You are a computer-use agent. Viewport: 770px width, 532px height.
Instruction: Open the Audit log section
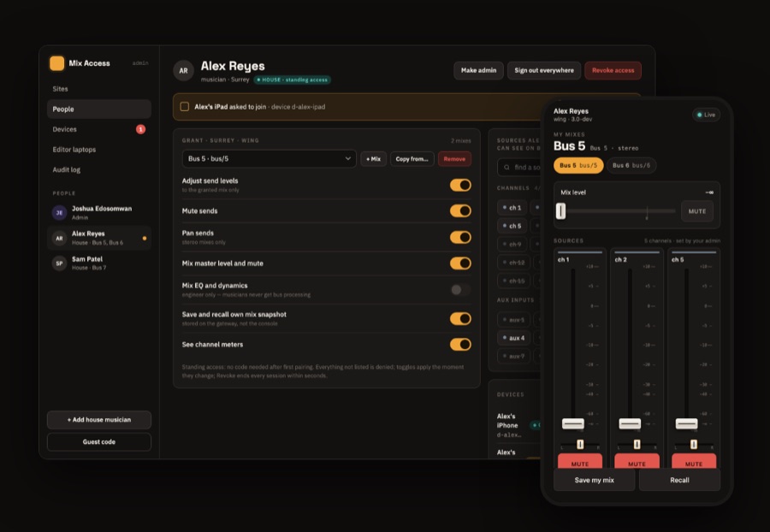pos(99,169)
